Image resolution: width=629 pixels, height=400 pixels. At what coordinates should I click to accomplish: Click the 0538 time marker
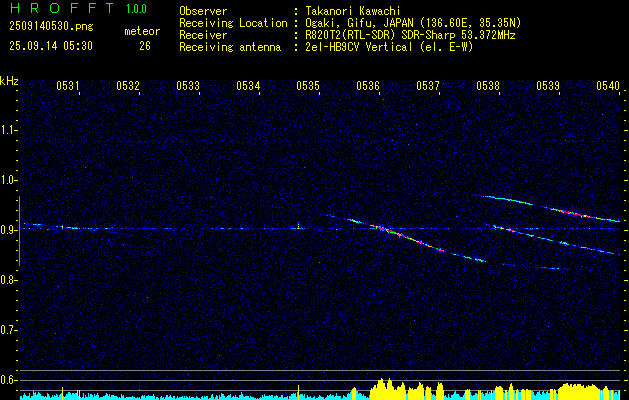tap(488, 85)
